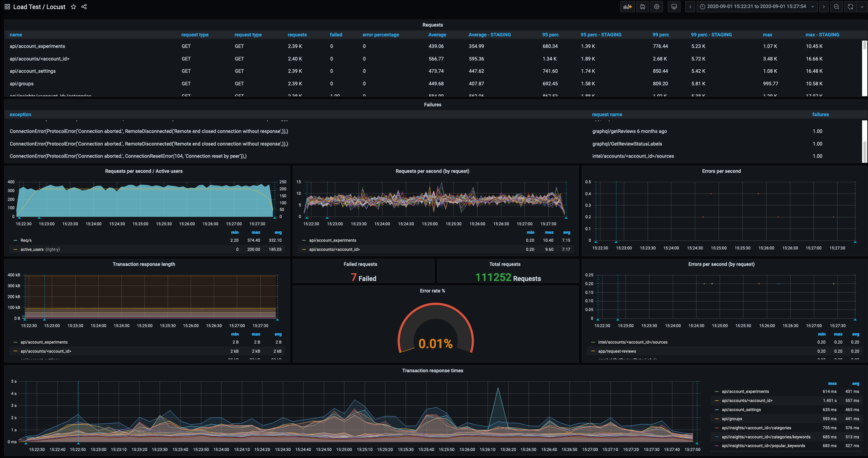The width and height of the screenshot is (868, 458).
Task: Open dashboard settings via the gear icon
Action: pyautogui.click(x=657, y=7)
